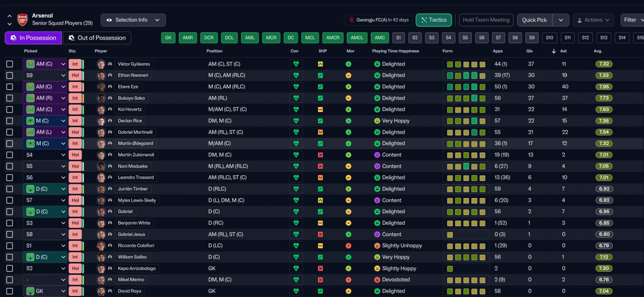The width and height of the screenshot is (644, 297).
Task: Open Riccardo Calafiori player name link
Action: click(136, 246)
